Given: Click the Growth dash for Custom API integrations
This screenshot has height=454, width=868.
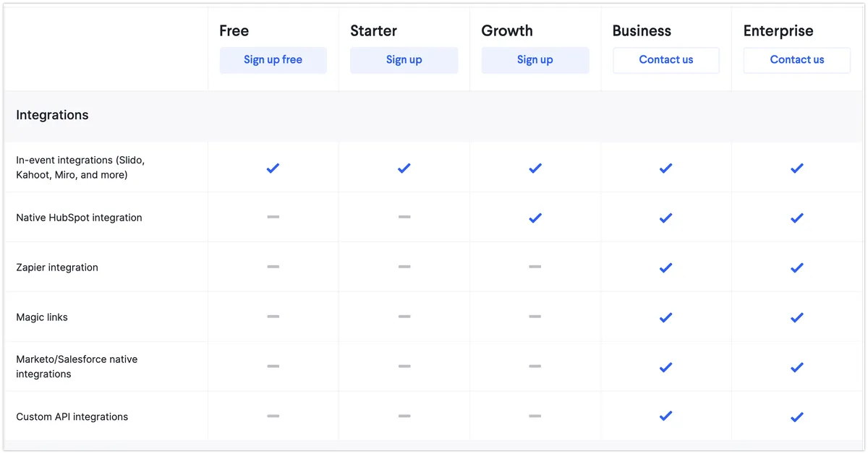Looking at the screenshot, I should [x=535, y=416].
